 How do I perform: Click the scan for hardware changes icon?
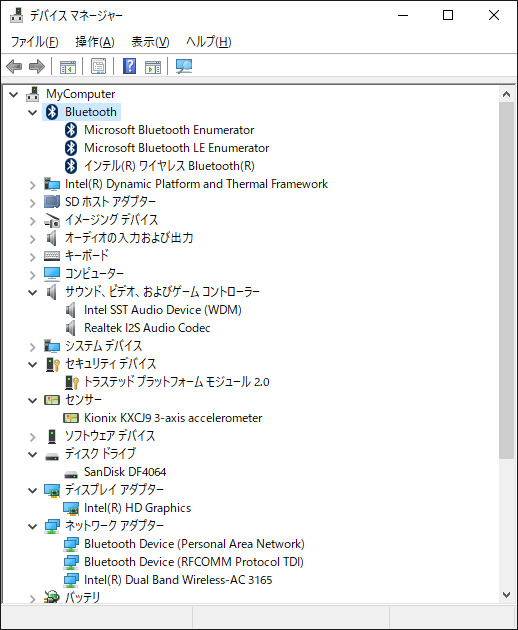coord(184,66)
